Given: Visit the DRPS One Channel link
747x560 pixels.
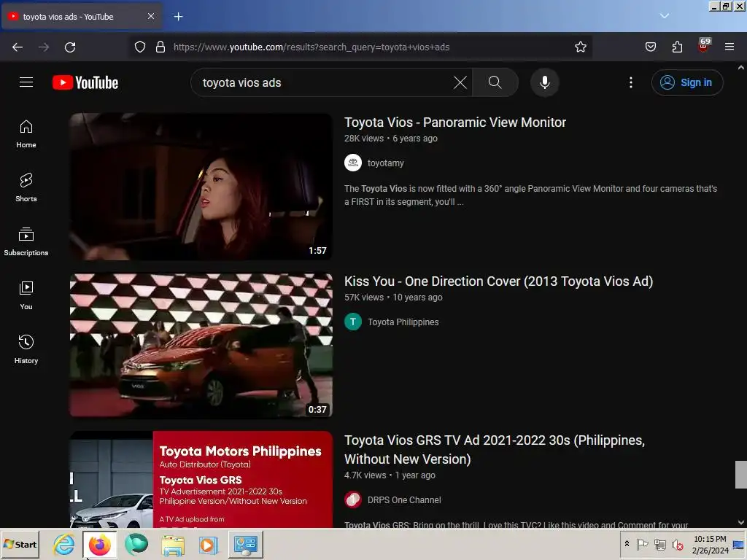Looking at the screenshot, I should tap(404, 500).
